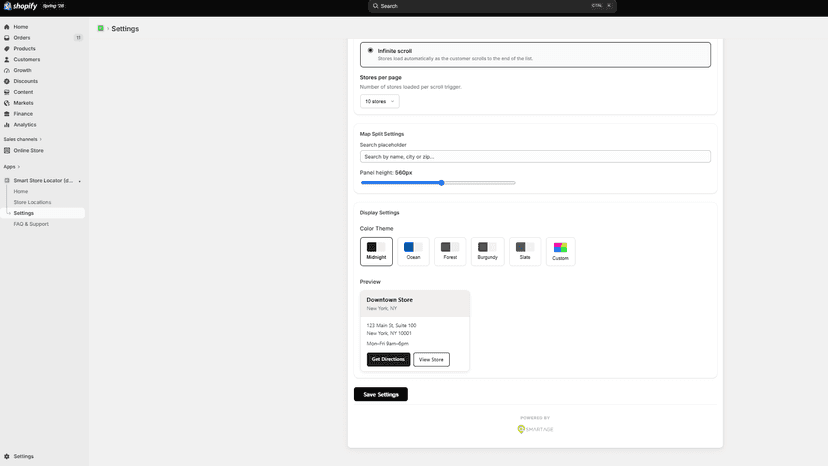Click the Panel height slider handle
This screenshot has height=466, width=828.
coord(441,183)
